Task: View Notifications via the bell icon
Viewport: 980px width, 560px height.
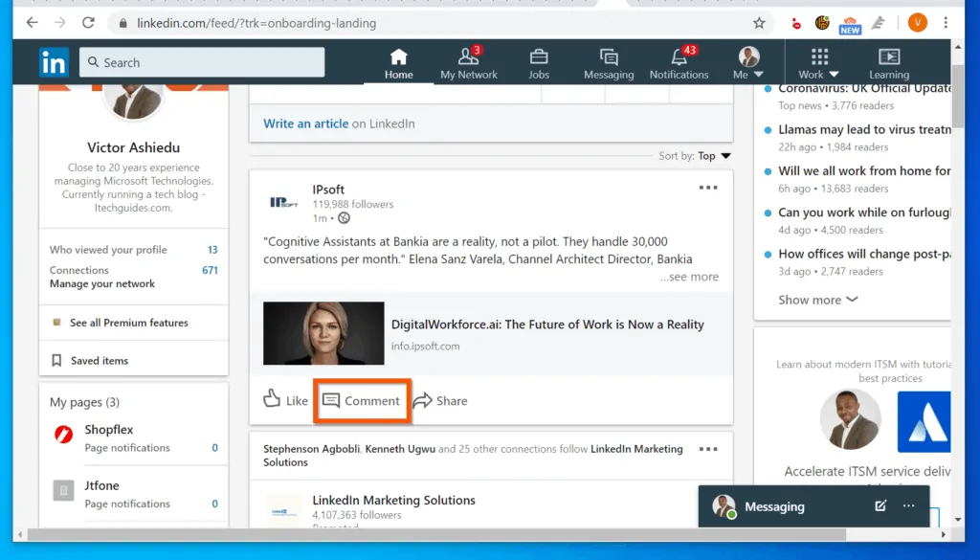Action: click(679, 60)
